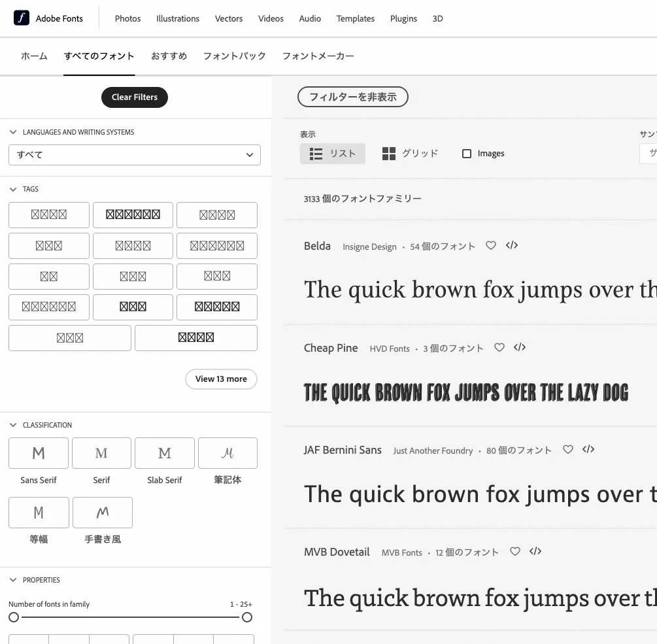Go to the おすすめ tab
This screenshot has width=657, height=644.
[169, 56]
